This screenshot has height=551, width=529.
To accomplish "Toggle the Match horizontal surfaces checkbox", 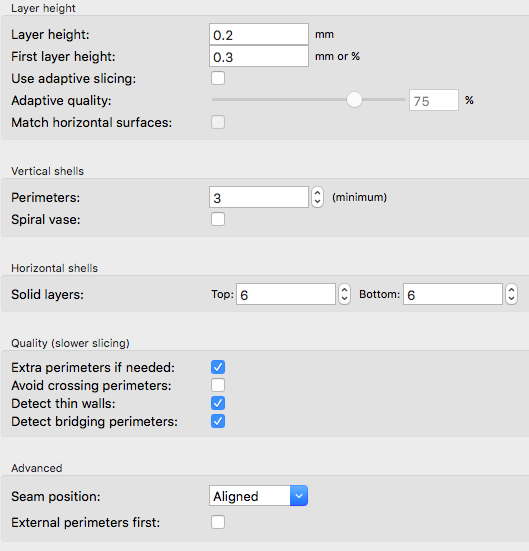I will 218,122.
